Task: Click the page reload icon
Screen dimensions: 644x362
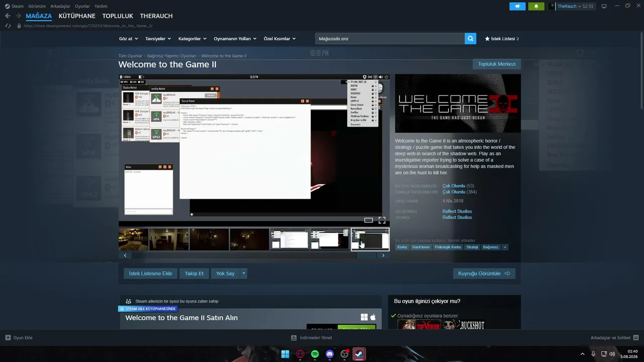Action: pos(8,26)
